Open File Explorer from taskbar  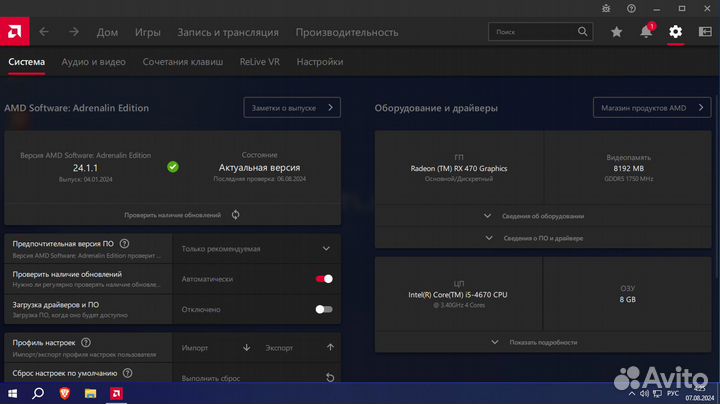coord(90,393)
